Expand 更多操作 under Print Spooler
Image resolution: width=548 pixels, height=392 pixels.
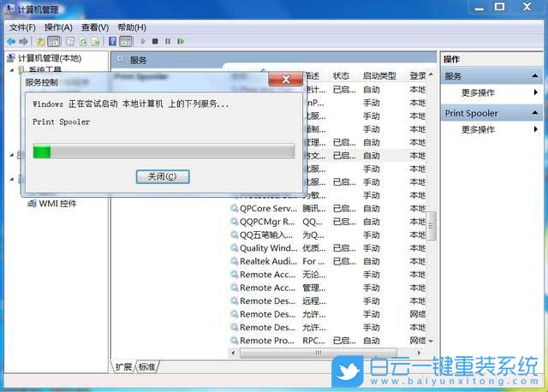coord(491,129)
